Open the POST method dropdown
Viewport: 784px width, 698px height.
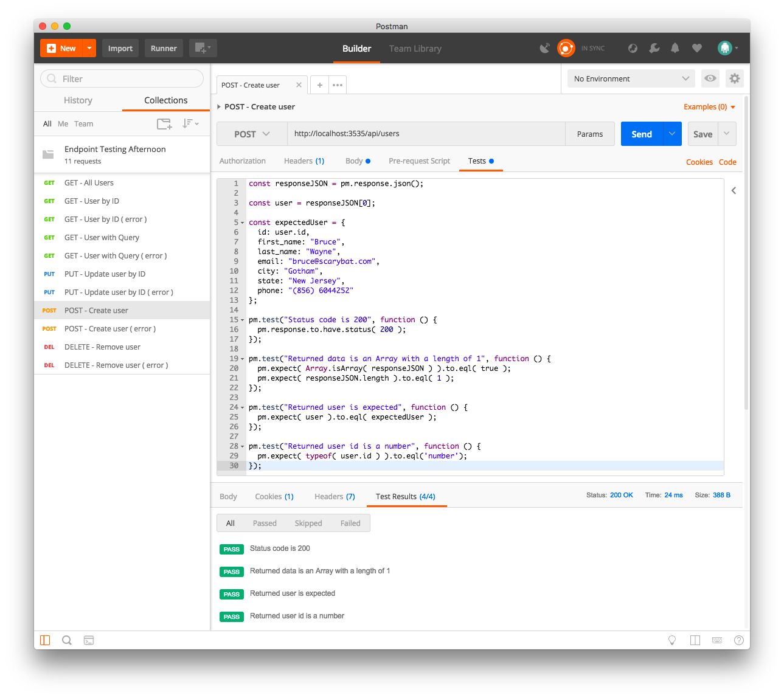coord(252,134)
